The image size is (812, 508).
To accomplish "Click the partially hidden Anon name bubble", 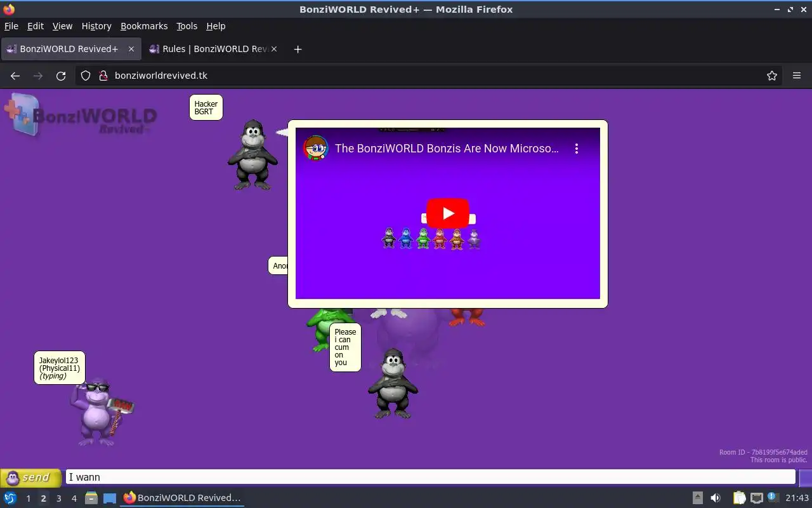I will point(278,265).
